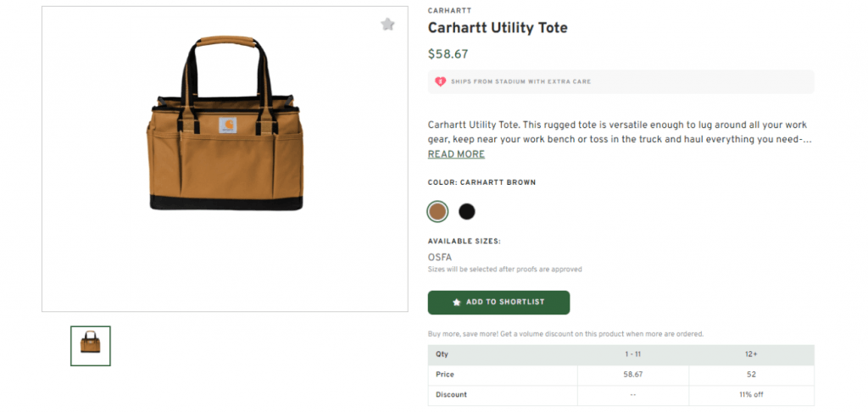This screenshot has height=412, width=868.
Task: Click the Carhartt Utility Tote heading
Action: pos(498,28)
